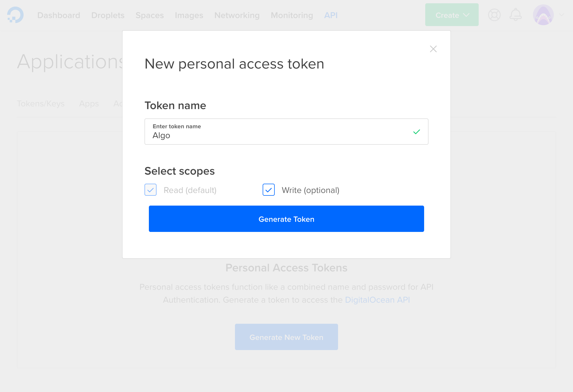
Task: Open the Dashboard navigation item
Action: 58,15
